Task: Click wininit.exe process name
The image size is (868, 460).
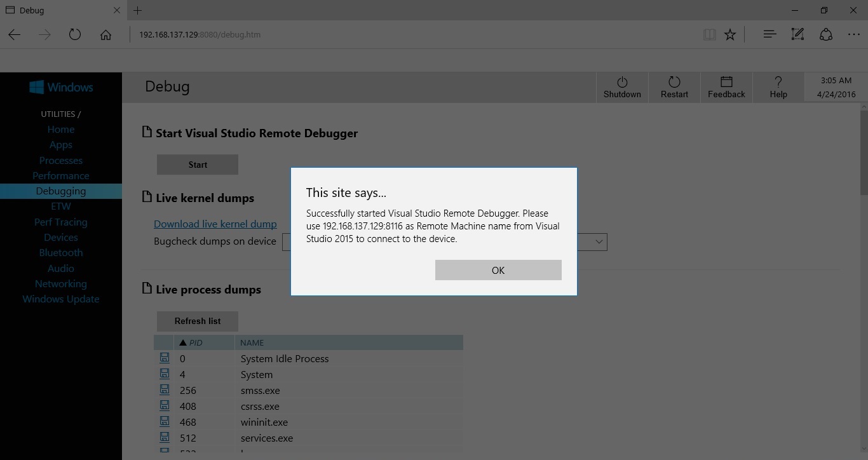Action: click(264, 422)
